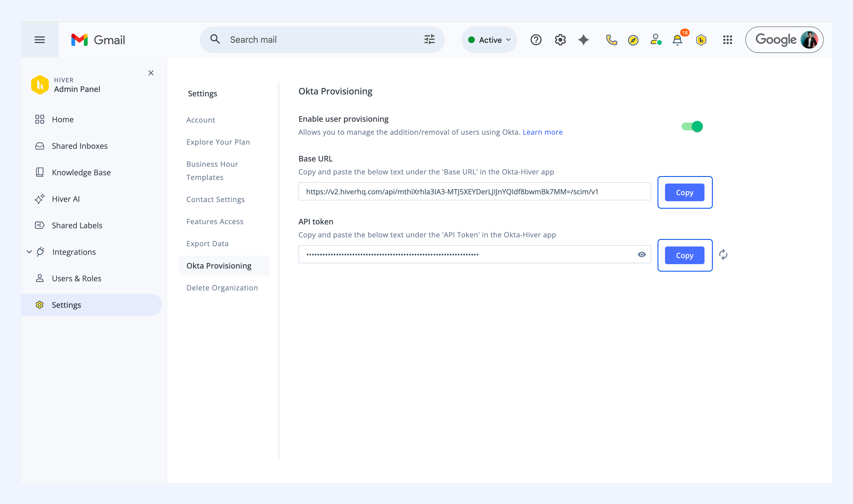The image size is (853, 504).
Task: Close the Hiver Admin Panel sidebar
Action: pos(151,73)
